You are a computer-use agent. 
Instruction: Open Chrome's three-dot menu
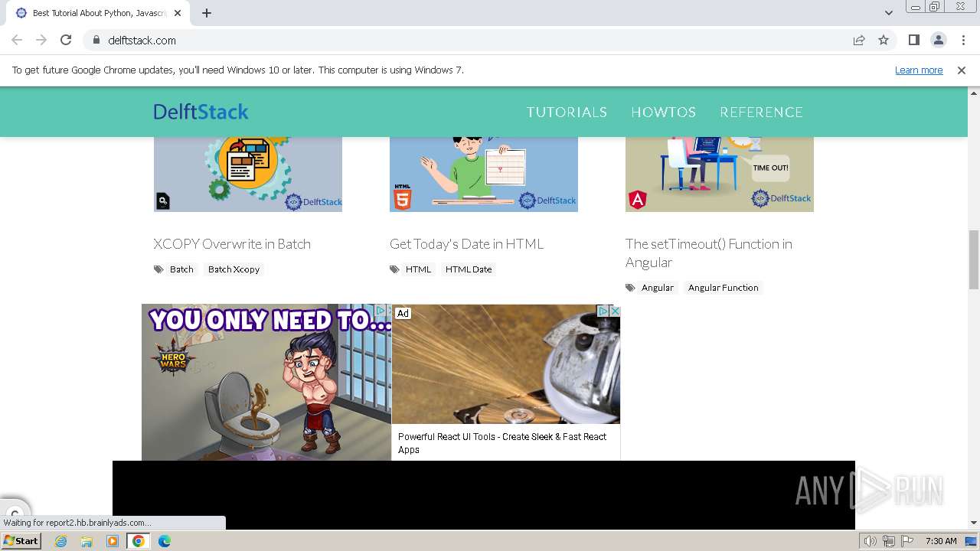(963, 40)
